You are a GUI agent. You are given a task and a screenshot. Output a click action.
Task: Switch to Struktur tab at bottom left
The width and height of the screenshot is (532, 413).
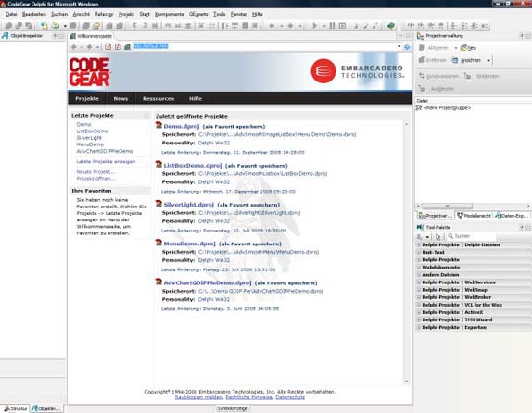click(15, 408)
